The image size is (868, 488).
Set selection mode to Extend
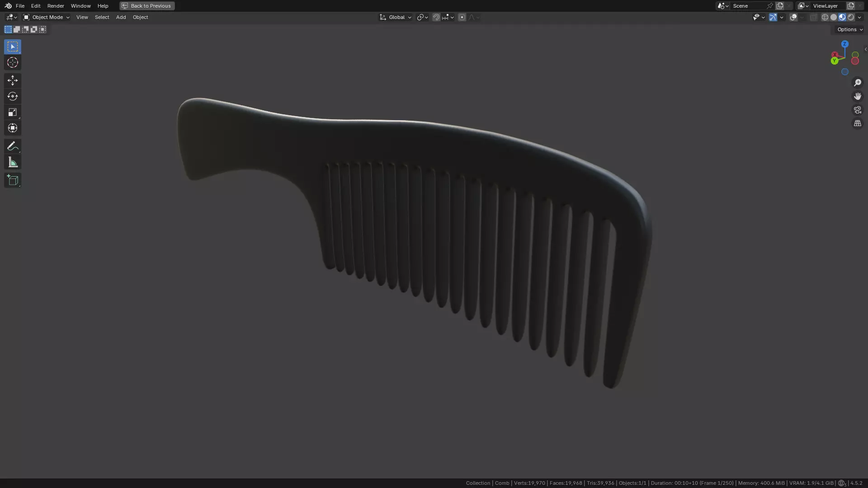click(17, 29)
